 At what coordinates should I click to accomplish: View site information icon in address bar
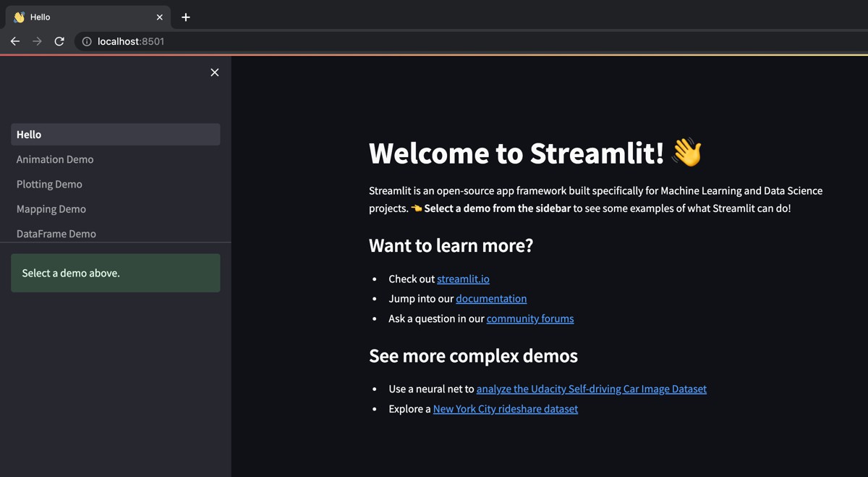click(87, 41)
